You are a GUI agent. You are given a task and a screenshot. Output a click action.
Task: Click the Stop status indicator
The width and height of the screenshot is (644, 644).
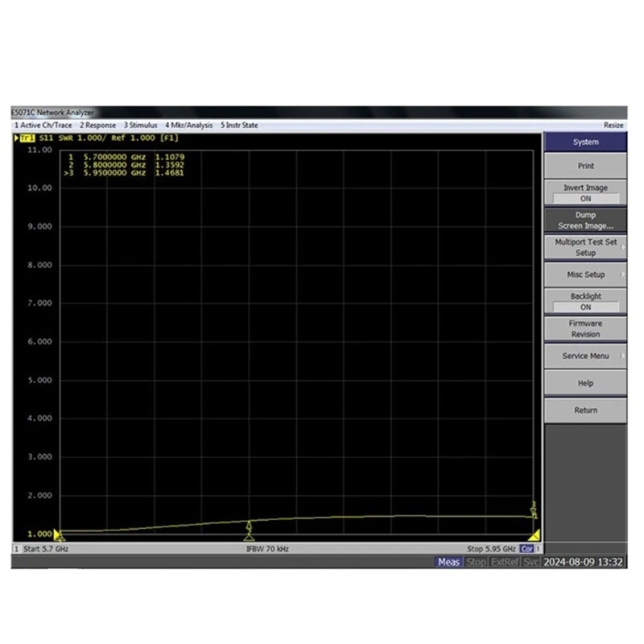pos(476,562)
